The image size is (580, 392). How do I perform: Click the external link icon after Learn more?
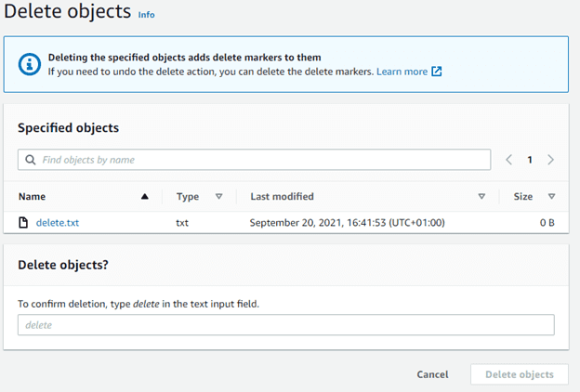pyautogui.click(x=437, y=72)
